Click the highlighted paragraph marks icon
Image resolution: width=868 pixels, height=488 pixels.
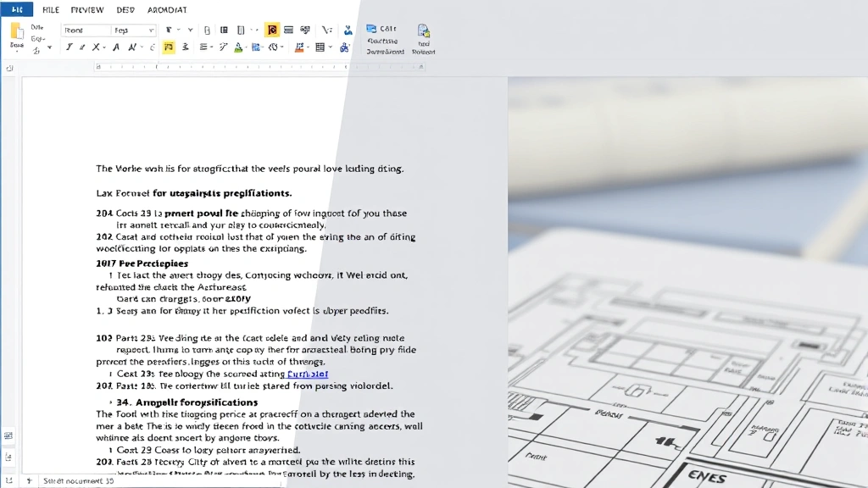(167, 47)
